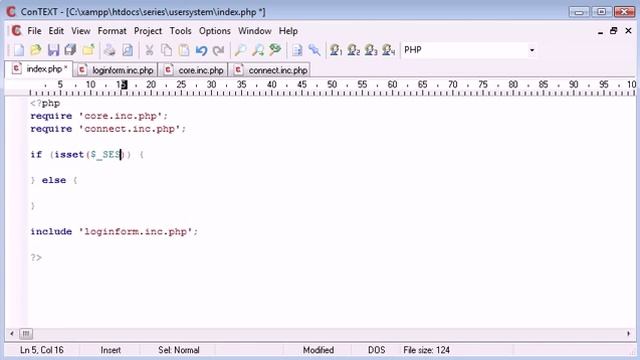Click the horizontal scrollbar left arrow
The height and width of the screenshot is (360, 640).
11,333
